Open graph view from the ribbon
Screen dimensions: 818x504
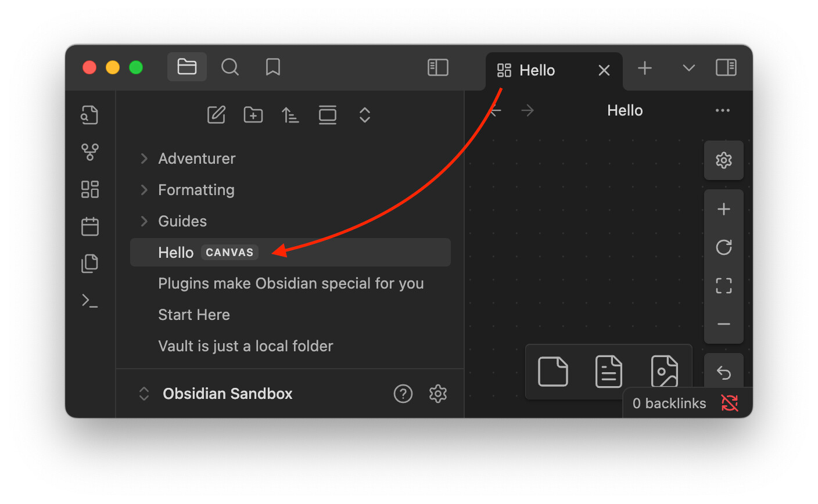(x=90, y=152)
